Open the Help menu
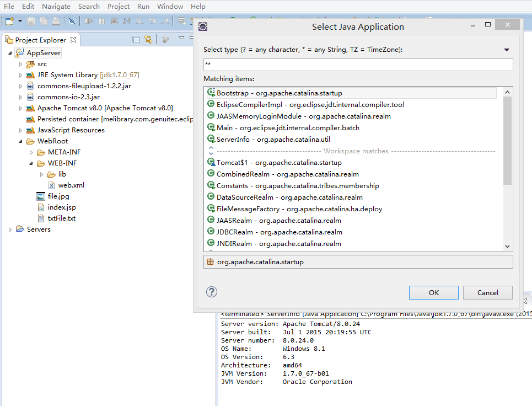Screen dimensions: 532x406 coord(198,7)
